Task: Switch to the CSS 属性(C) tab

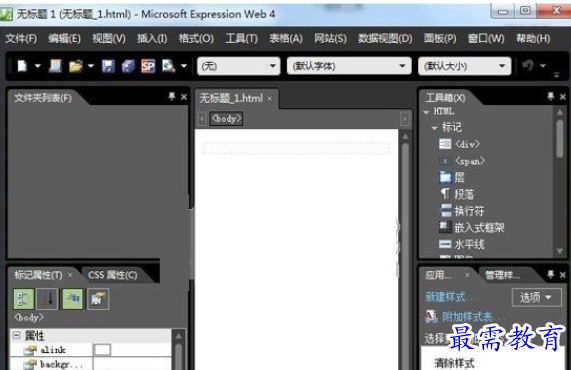Action: pyautogui.click(x=113, y=275)
